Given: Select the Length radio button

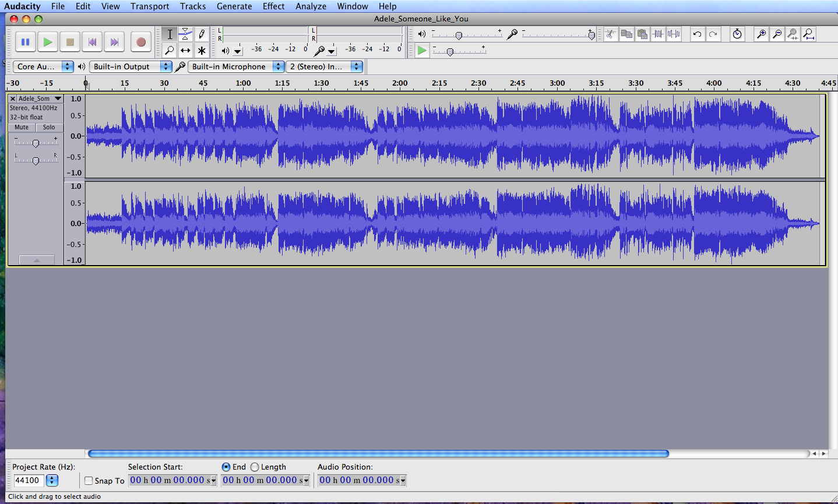Looking at the screenshot, I should pyautogui.click(x=255, y=467).
